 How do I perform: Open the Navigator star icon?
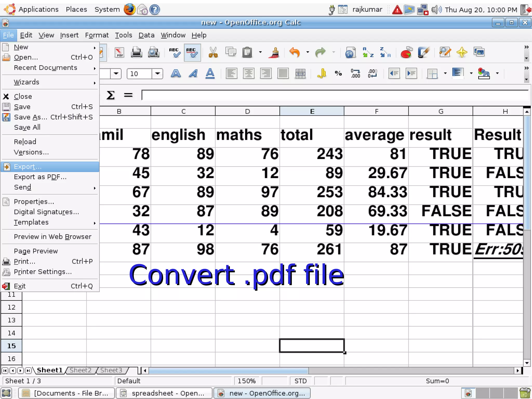462,53
